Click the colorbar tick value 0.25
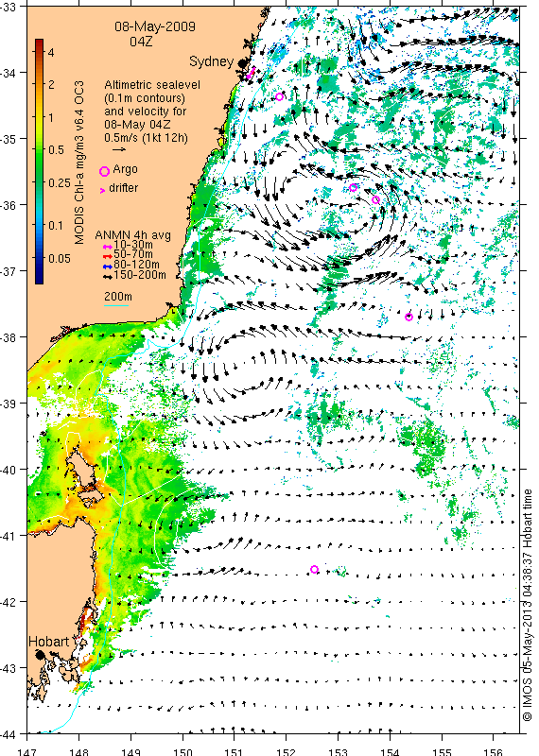Screen dimensions: 539x756 [60, 182]
